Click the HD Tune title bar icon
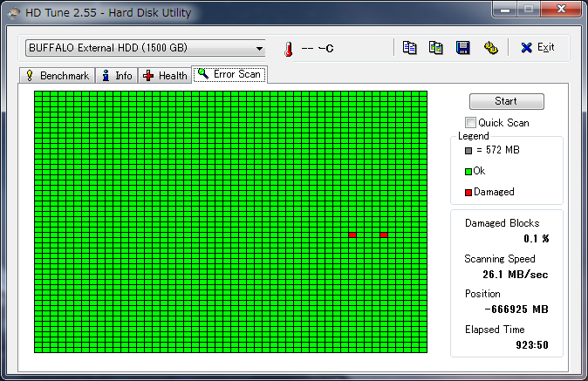This screenshot has width=588, height=381. (14, 13)
